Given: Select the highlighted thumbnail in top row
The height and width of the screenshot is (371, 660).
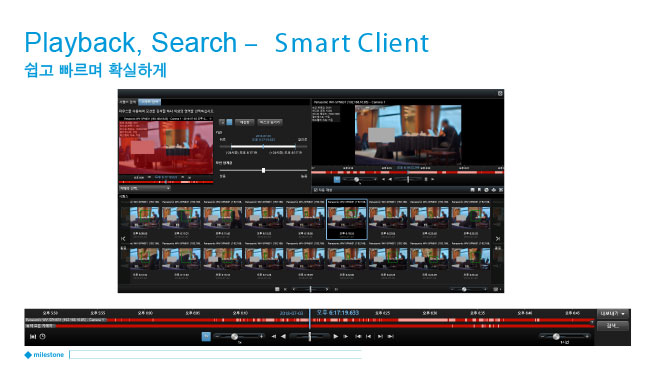Looking at the screenshot, I should (347, 219).
